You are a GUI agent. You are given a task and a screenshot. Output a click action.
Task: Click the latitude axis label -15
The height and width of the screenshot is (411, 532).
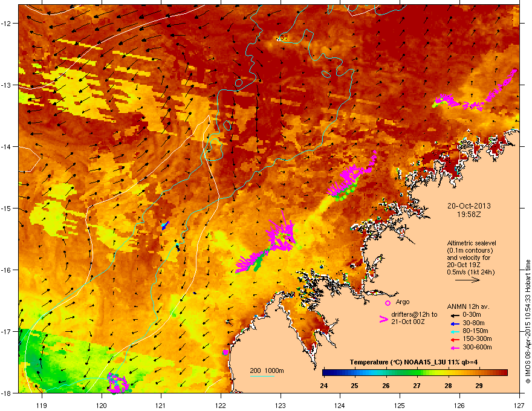(x=6, y=208)
